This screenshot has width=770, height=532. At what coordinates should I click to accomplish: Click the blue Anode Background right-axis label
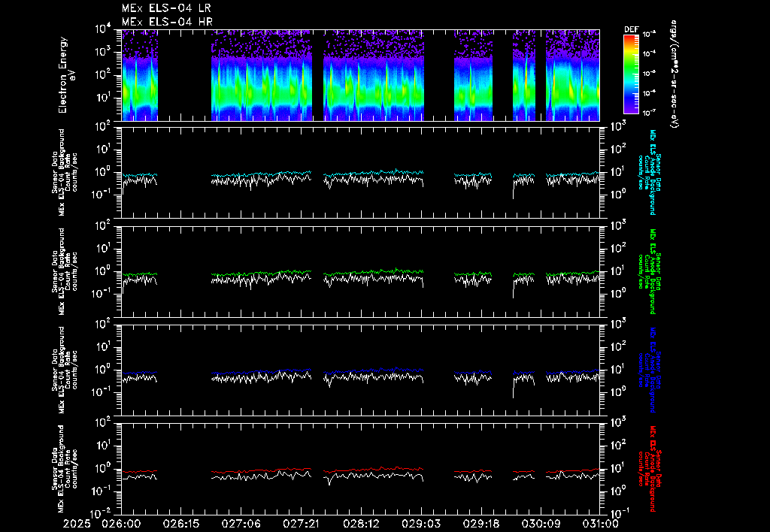[x=650, y=370]
